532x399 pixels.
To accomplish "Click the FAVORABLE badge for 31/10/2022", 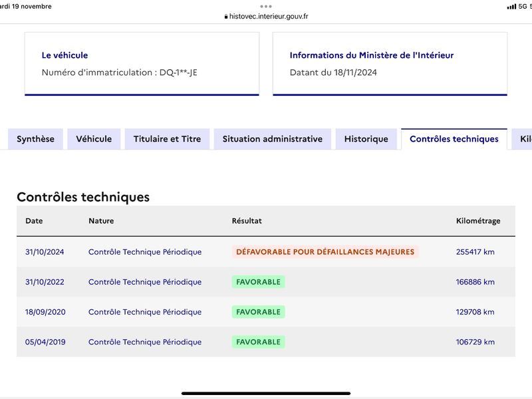I will coord(258,282).
